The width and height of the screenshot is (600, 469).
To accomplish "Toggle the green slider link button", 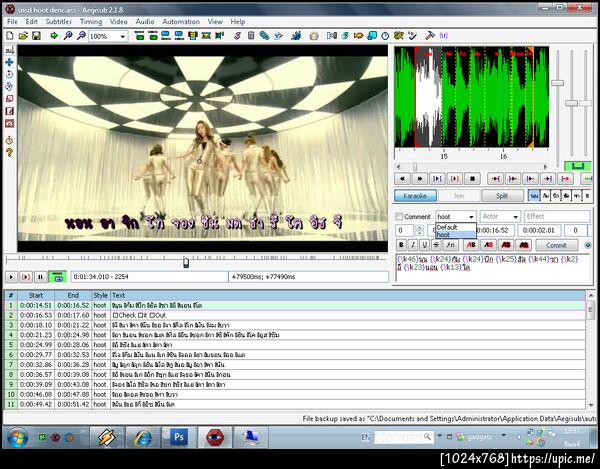I will point(578,166).
